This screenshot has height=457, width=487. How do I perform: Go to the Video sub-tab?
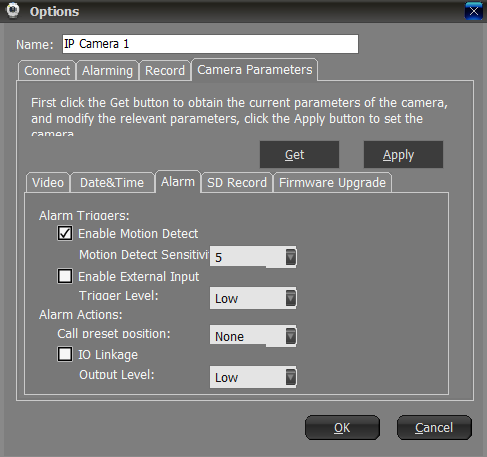pyautogui.click(x=48, y=182)
